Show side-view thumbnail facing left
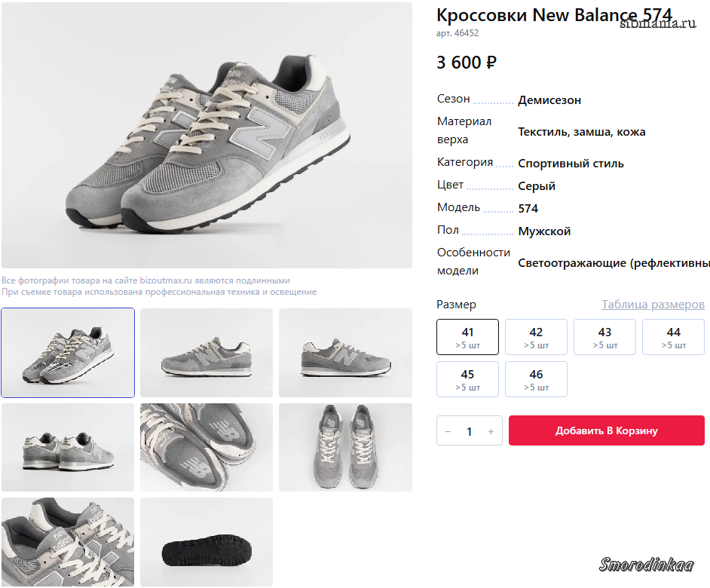710x588 pixels. [x=207, y=353]
